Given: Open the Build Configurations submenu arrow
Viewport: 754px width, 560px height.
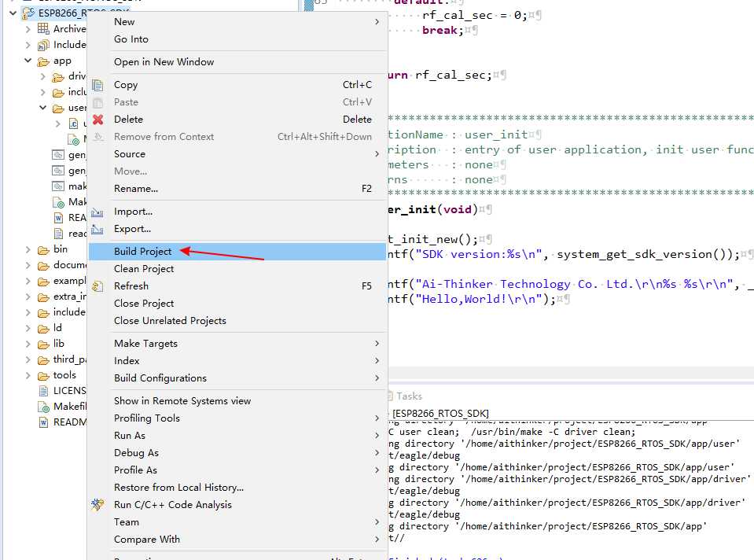Looking at the screenshot, I should point(377,378).
